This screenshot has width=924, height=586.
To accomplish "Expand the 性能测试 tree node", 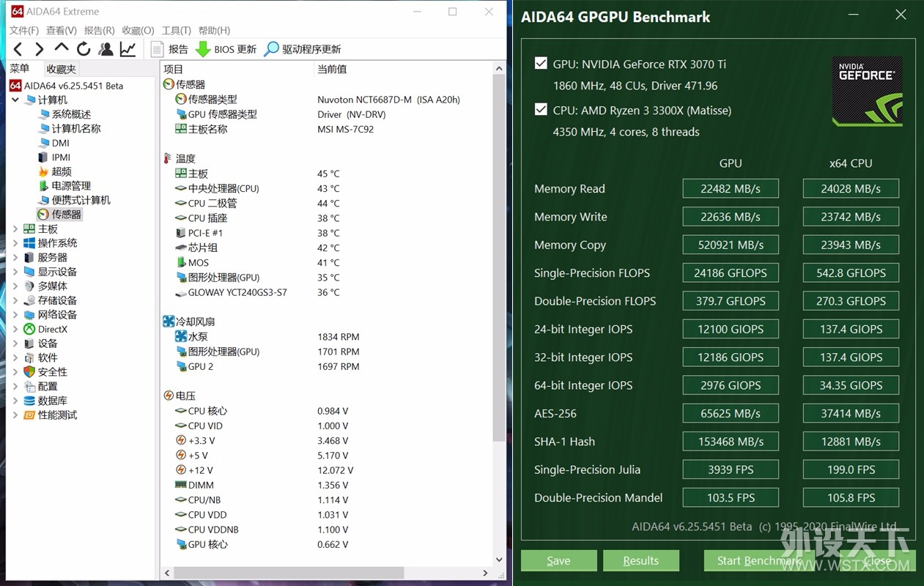I will click(15, 415).
